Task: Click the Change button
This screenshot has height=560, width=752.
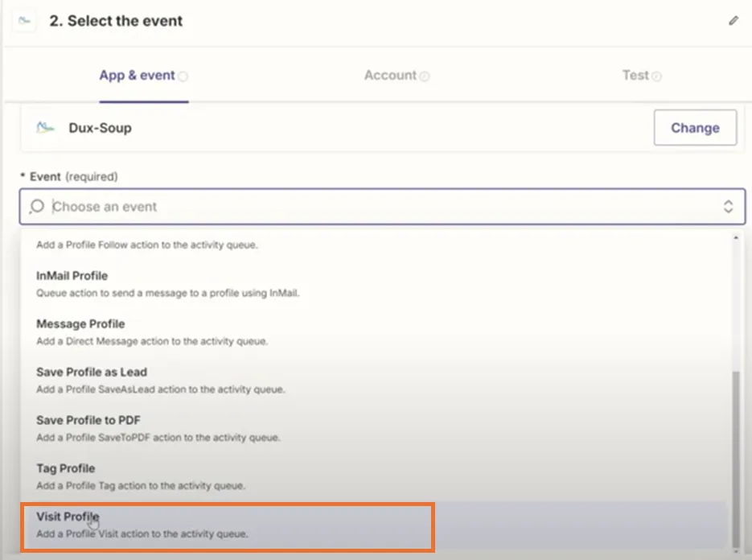Action: click(695, 128)
